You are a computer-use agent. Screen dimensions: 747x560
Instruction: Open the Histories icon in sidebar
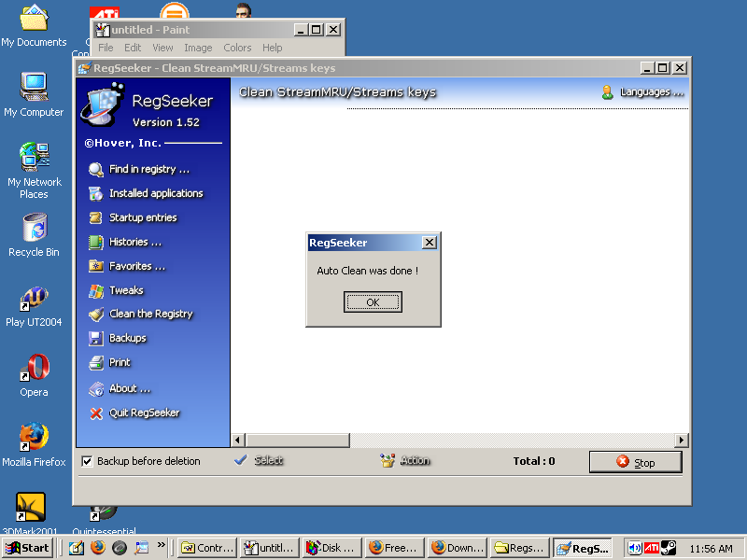click(x=95, y=242)
